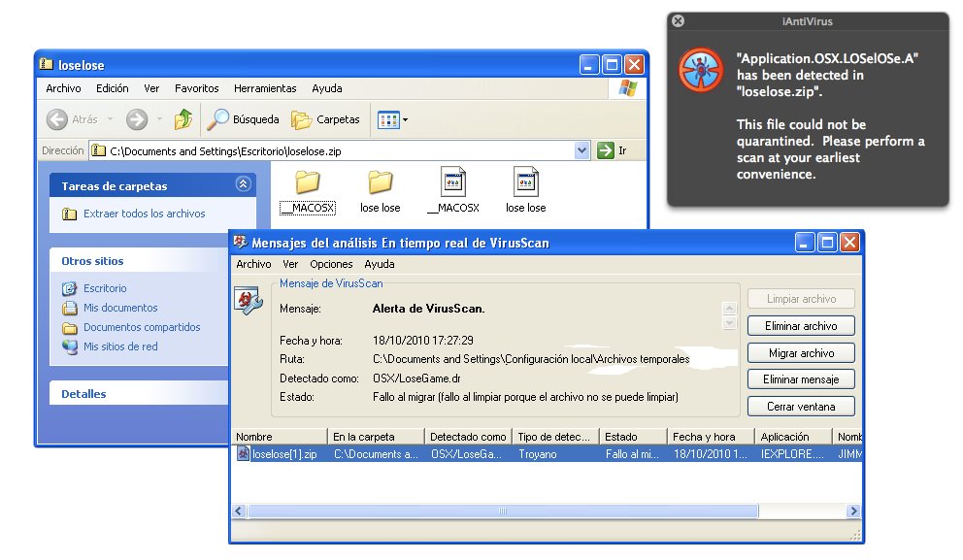Click the VirusScan message wrench icon

pyautogui.click(x=249, y=301)
